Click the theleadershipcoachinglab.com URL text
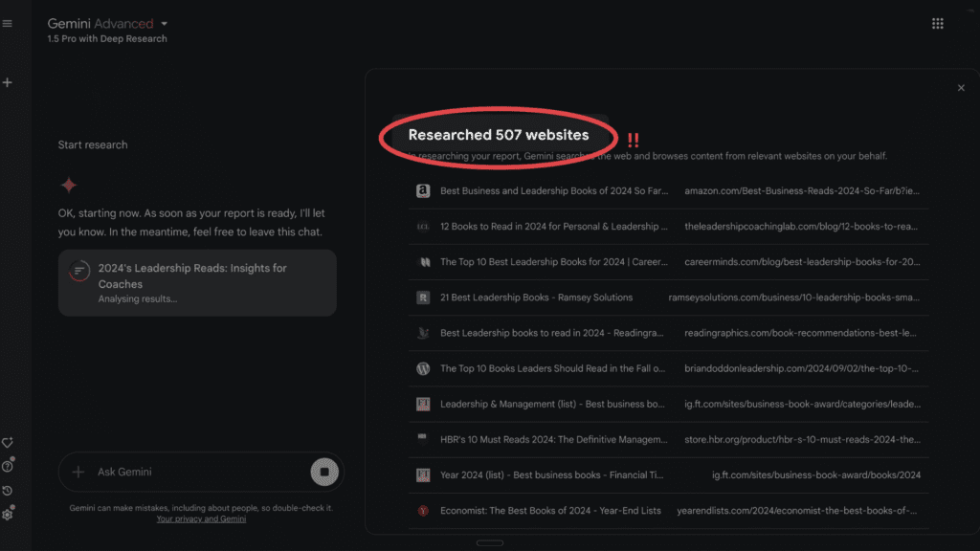This screenshot has width=980, height=551. [x=801, y=226]
